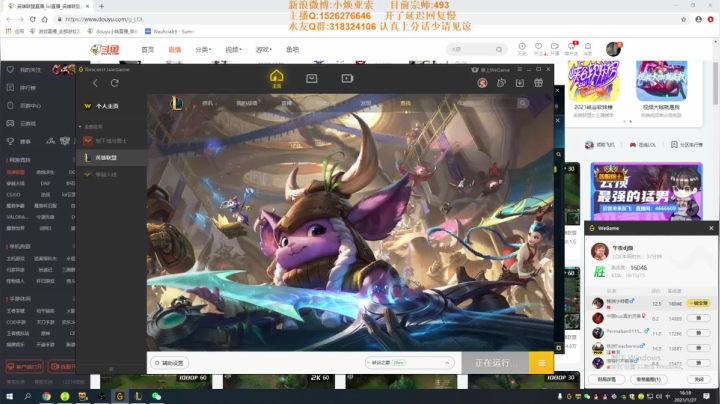Switch to the League of Legends taskbar icon
The height and width of the screenshot is (404, 720).
[x=138, y=396]
